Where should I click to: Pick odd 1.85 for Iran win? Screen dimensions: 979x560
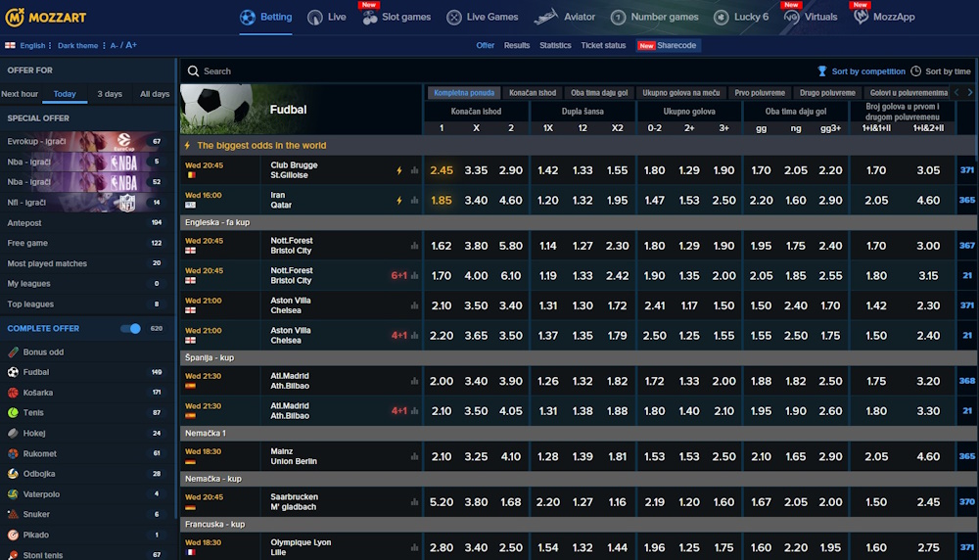tap(442, 201)
